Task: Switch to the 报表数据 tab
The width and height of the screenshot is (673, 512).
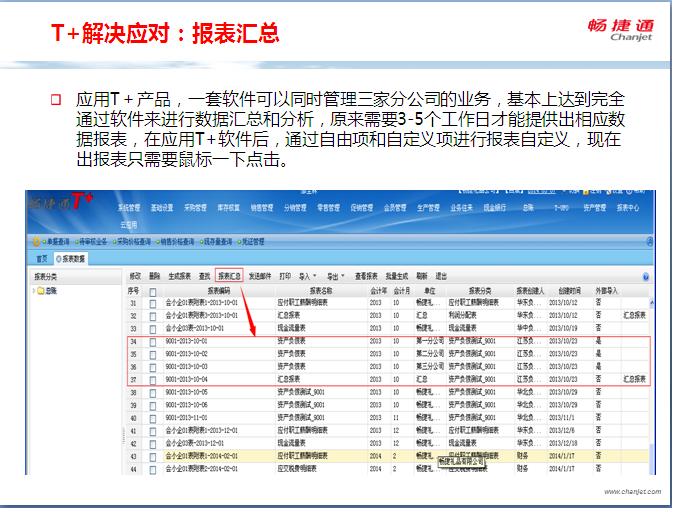Action: coord(71,258)
